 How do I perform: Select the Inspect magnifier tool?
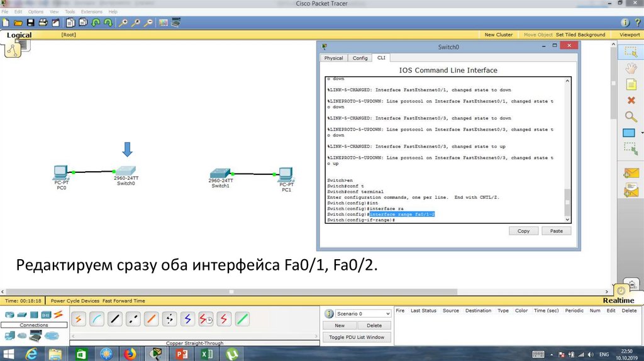point(630,116)
